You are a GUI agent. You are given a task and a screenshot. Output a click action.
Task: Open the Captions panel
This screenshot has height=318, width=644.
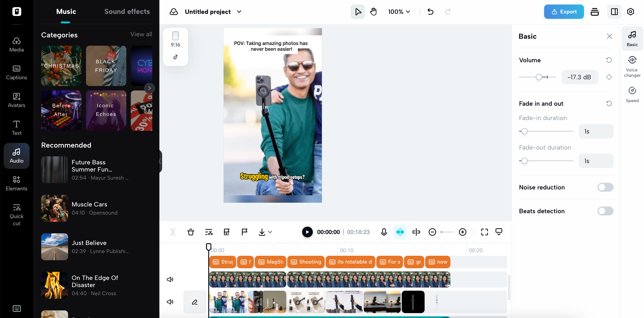pyautogui.click(x=17, y=73)
